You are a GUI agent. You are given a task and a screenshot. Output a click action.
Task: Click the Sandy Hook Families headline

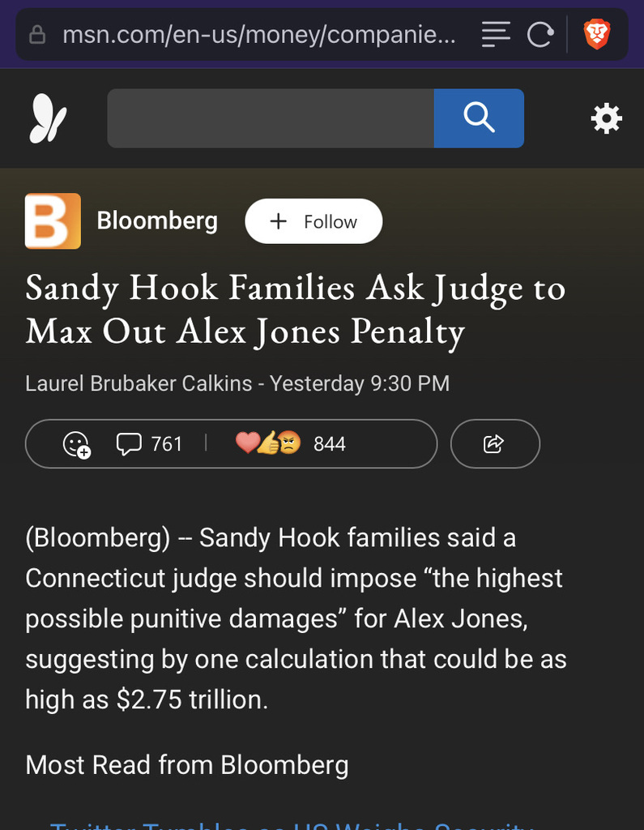(x=295, y=310)
